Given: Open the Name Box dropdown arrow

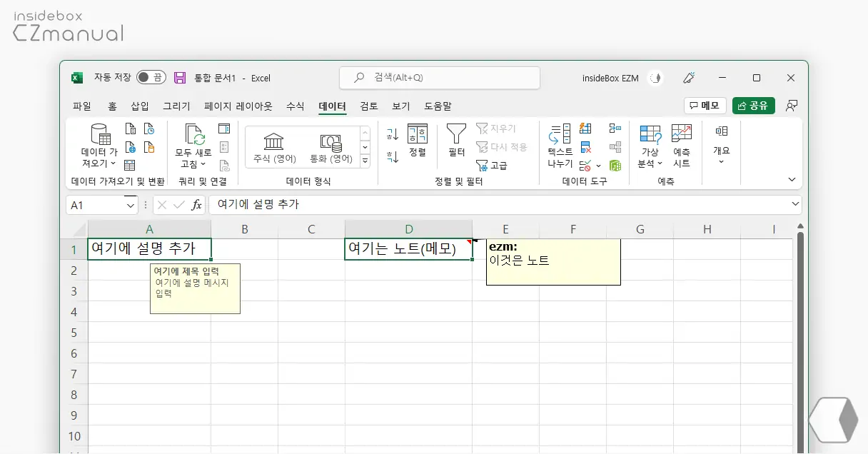Looking at the screenshot, I should [x=131, y=205].
